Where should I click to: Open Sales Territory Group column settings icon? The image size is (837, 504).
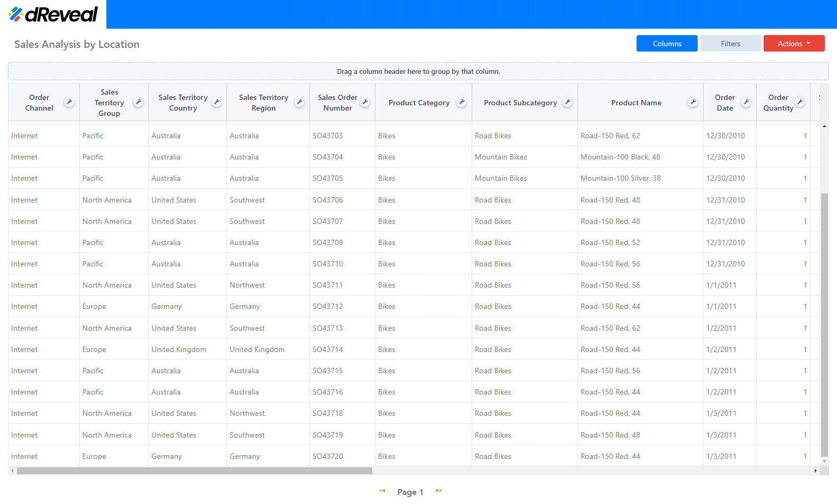click(138, 102)
